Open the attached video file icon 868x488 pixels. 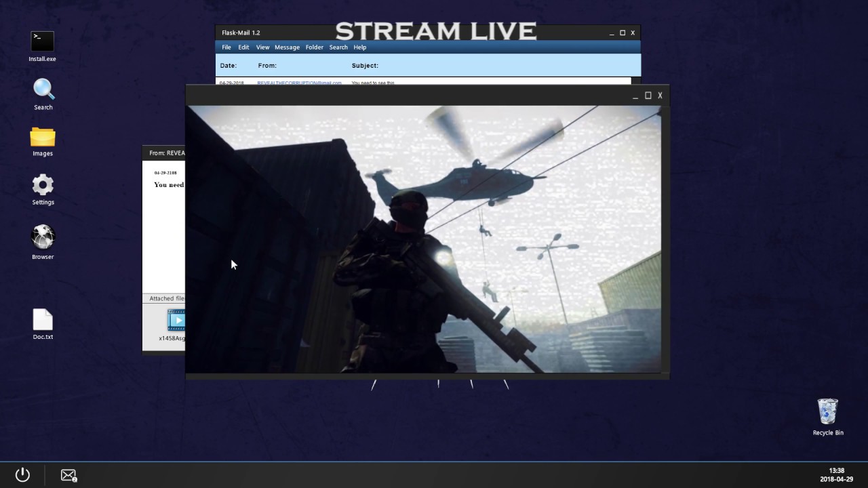pos(176,320)
